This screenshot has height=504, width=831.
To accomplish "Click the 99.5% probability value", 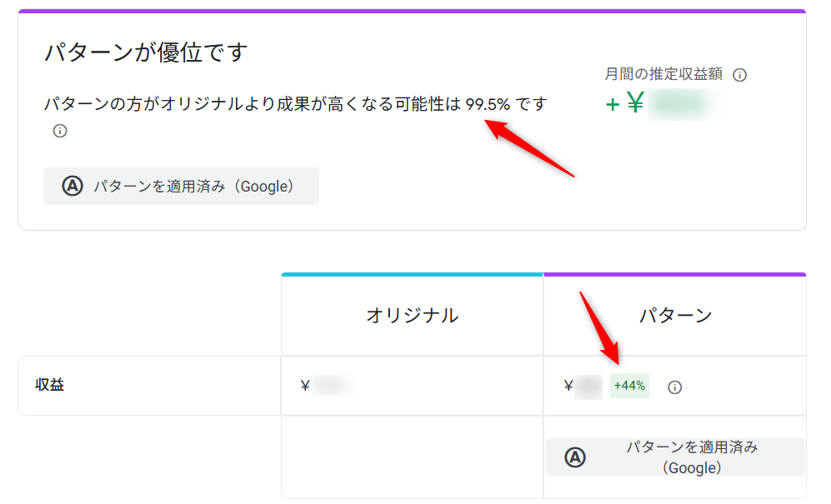I will [x=488, y=105].
